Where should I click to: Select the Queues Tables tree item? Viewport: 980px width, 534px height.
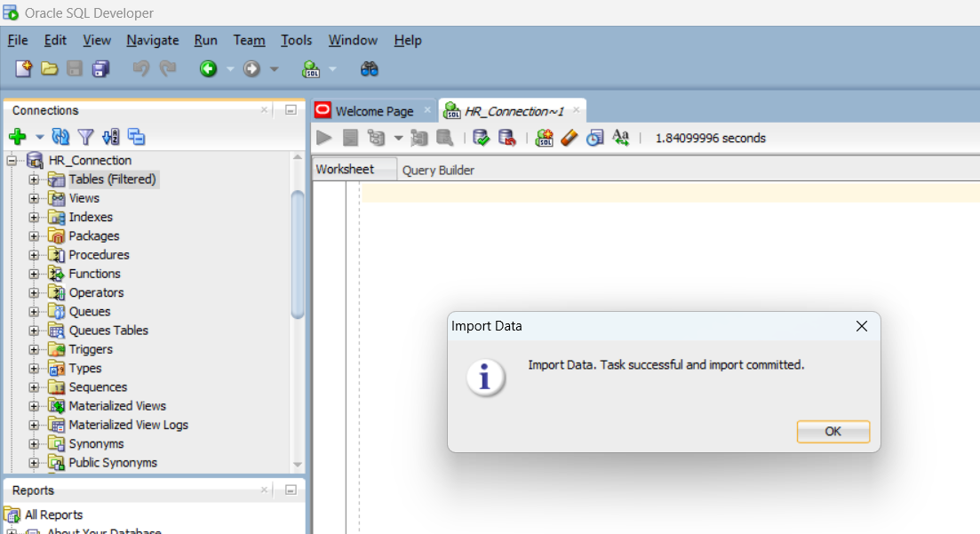pos(108,331)
